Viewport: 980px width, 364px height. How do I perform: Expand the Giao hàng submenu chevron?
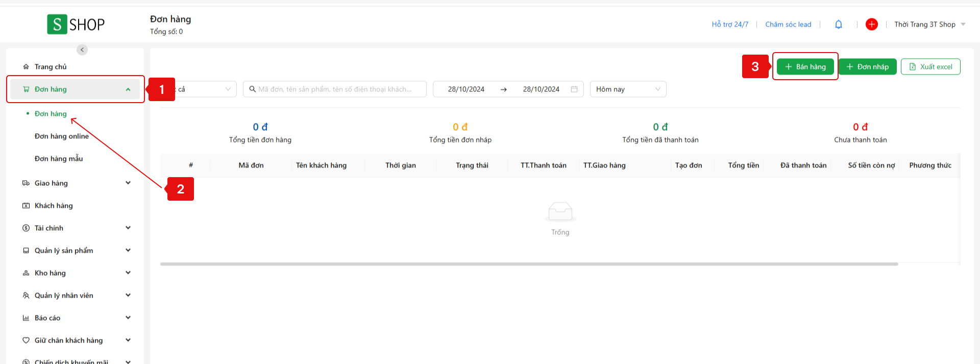128,183
